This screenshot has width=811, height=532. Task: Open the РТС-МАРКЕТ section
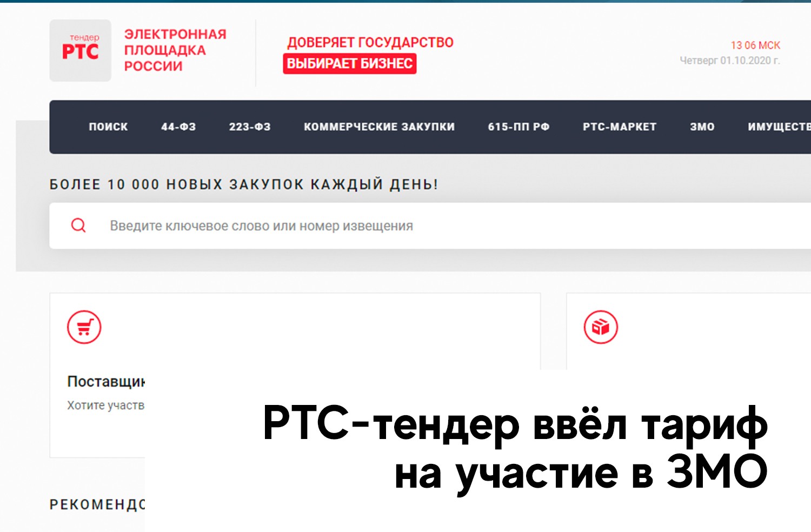click(620, 127)
